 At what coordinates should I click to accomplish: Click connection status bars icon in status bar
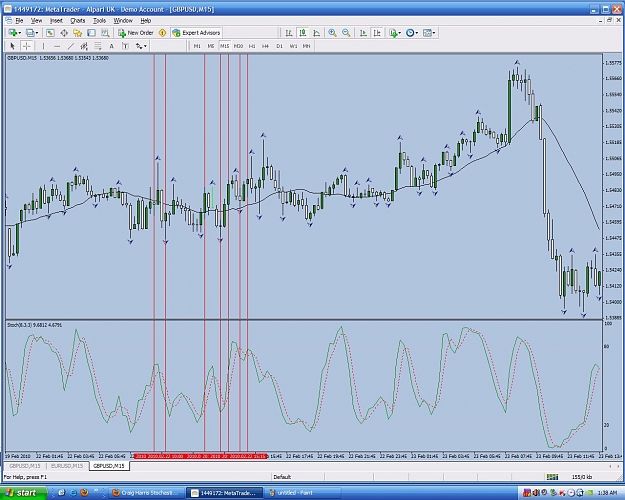coord(552,477)
